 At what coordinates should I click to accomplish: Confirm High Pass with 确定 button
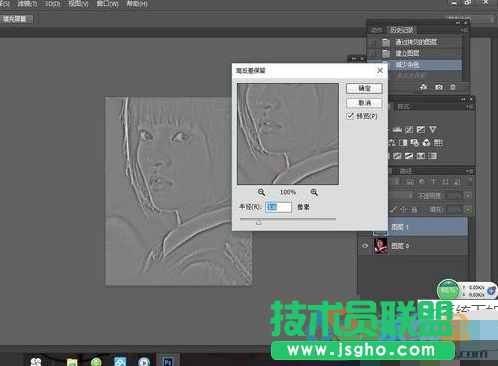click(x=364, y=88)
